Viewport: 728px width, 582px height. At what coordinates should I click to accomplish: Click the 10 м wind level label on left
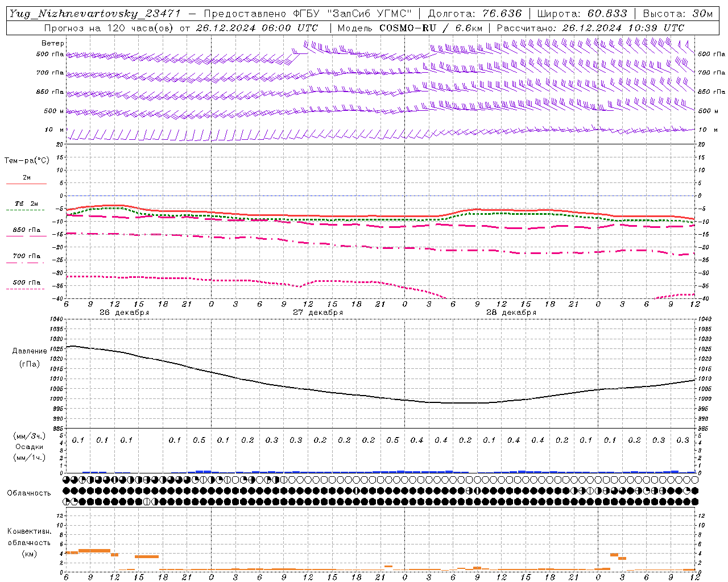click(x=55, y=130)
